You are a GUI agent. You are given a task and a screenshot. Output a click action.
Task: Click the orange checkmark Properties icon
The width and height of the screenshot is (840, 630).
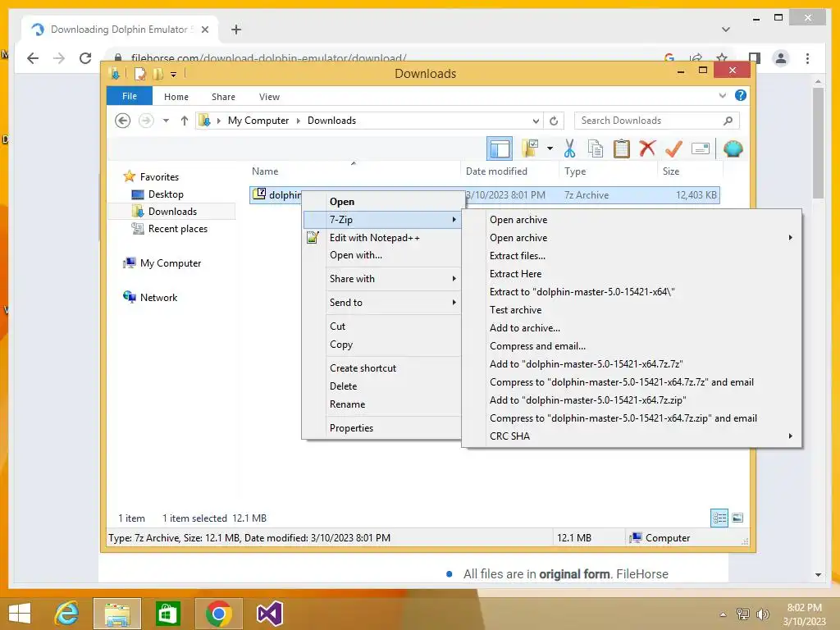(x=673, y=148)
